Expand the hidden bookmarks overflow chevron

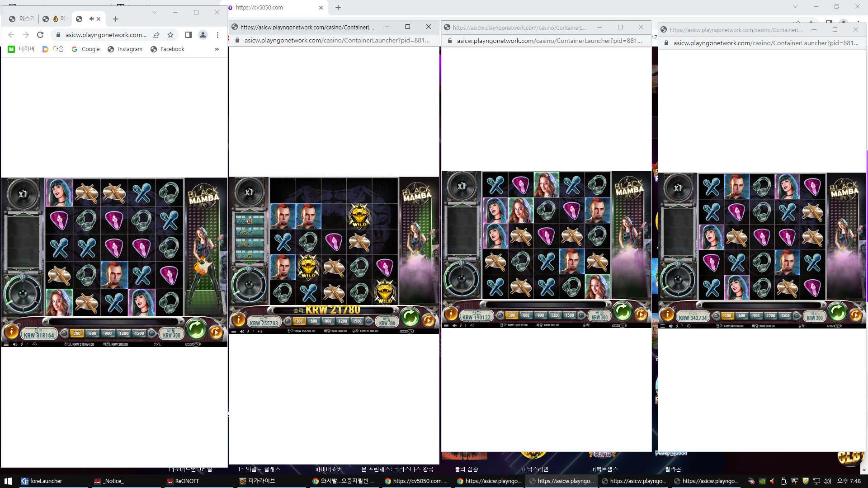pyautogui.click(x=217, y=49)
